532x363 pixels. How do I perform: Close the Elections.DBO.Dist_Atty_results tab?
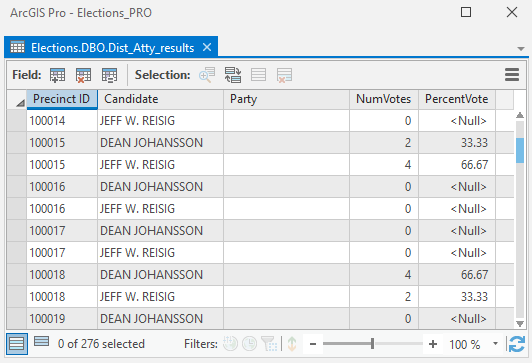tap(207, 47)
